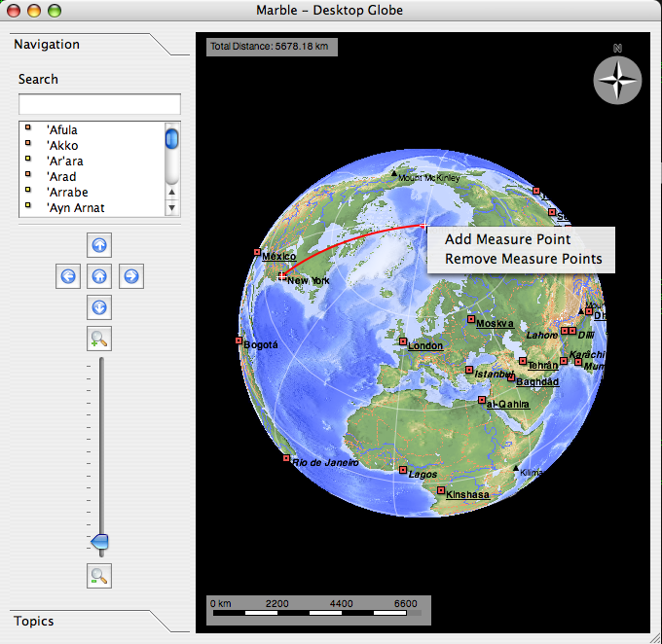Switch to the Topics tab
Image resolution: width=662 pixels, height=644 pixels.
pyautogui.click(x=34, y=621)
